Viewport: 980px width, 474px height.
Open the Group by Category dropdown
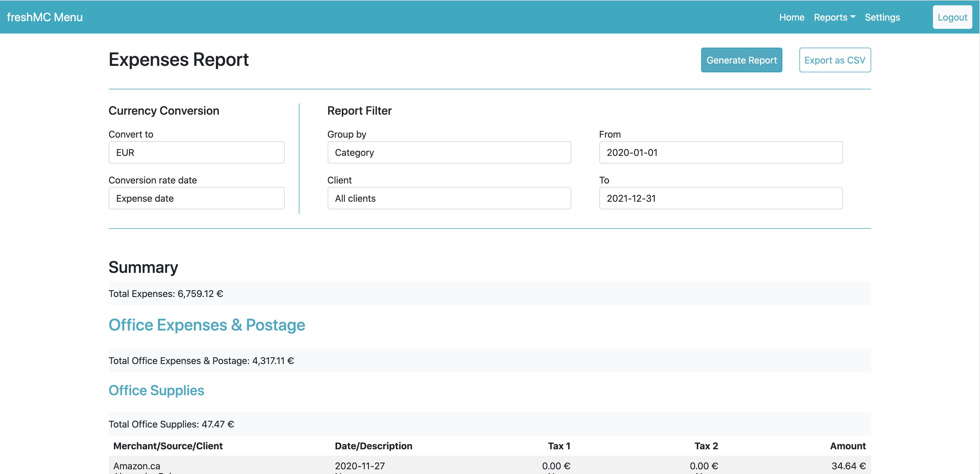tap(449, 153)
